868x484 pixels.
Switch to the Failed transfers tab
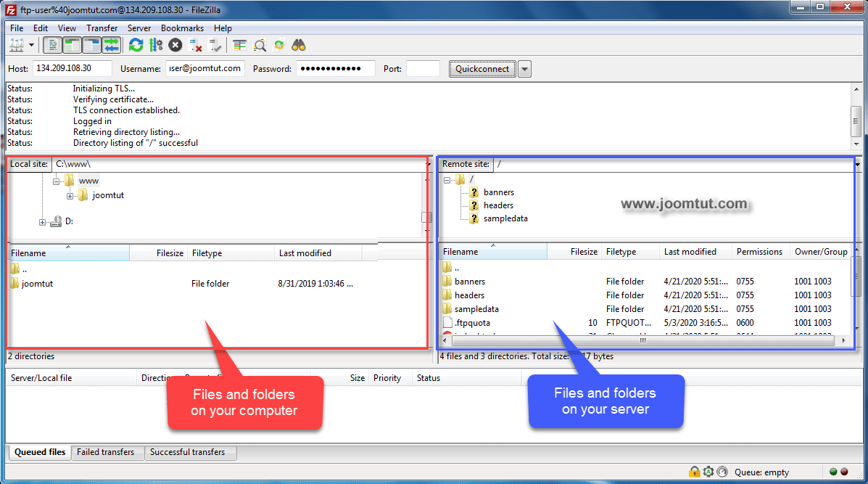(x=107, y=452)
